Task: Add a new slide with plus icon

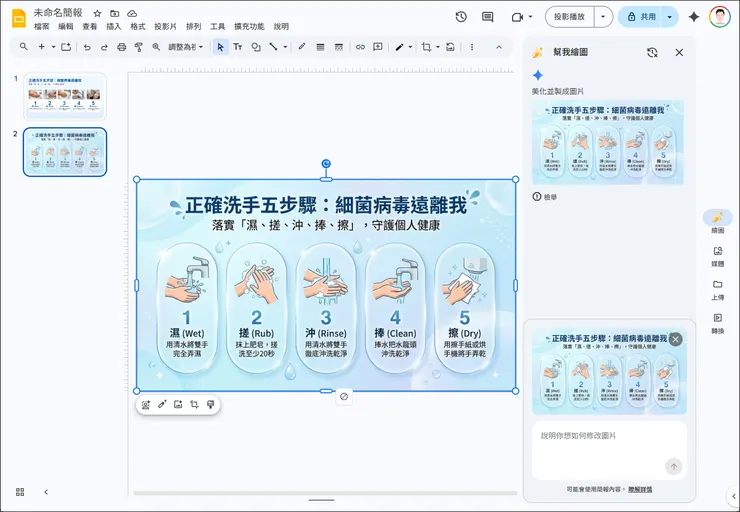Action: (x=42, y=47)
